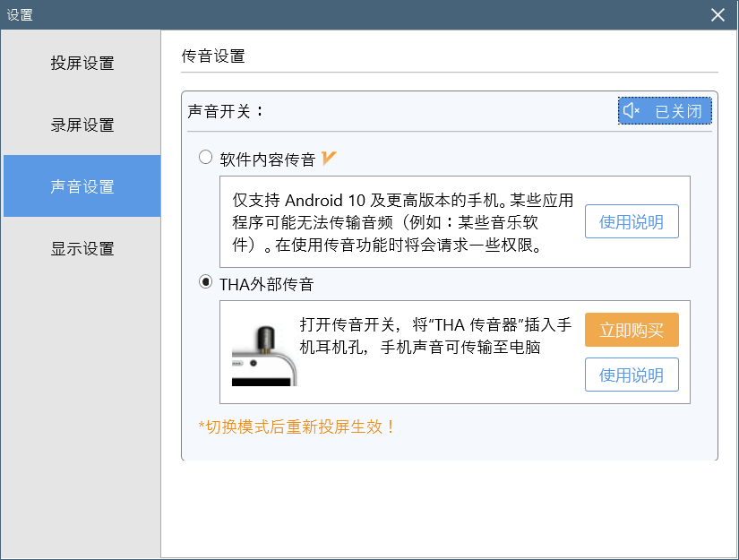Click the orange 立即购买 button
739x560 pixels.
pos(632,330)
